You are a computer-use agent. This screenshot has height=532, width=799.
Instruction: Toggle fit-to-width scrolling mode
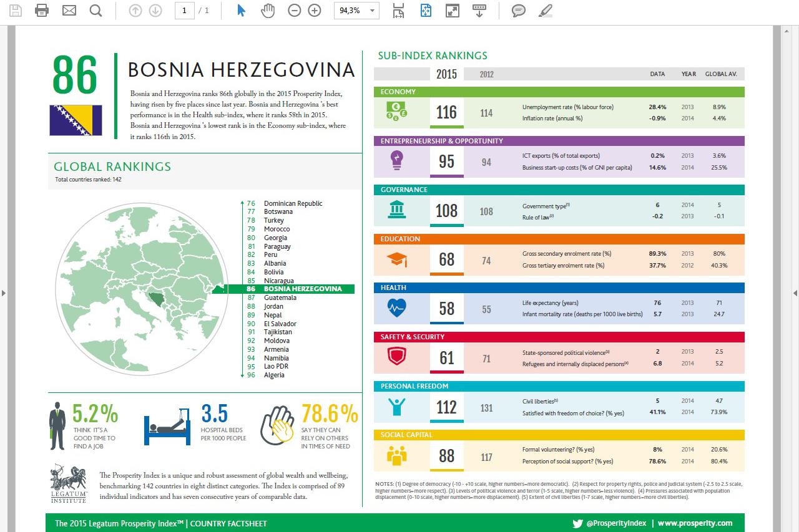click(398, 11)
